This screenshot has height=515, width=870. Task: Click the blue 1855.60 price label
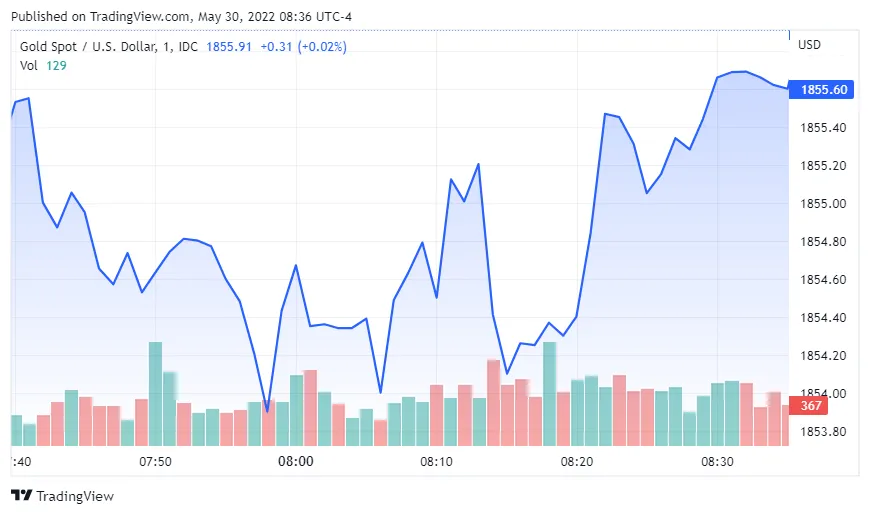(821, 89)
